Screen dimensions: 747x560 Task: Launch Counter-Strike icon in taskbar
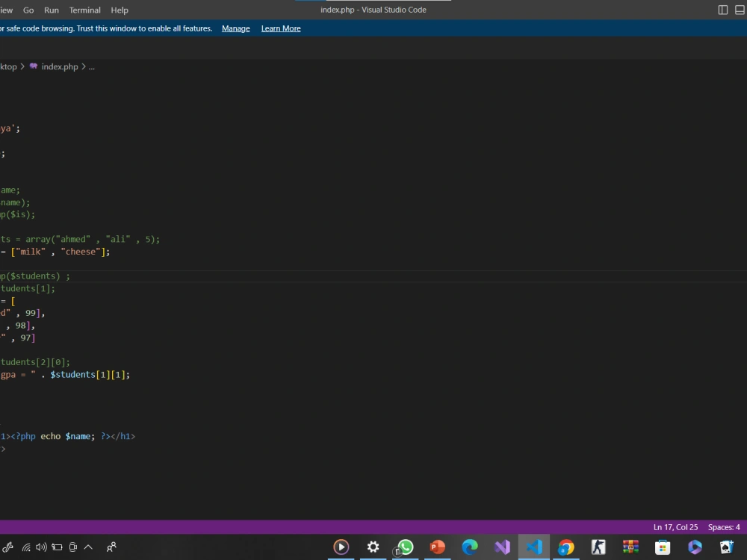598,547
